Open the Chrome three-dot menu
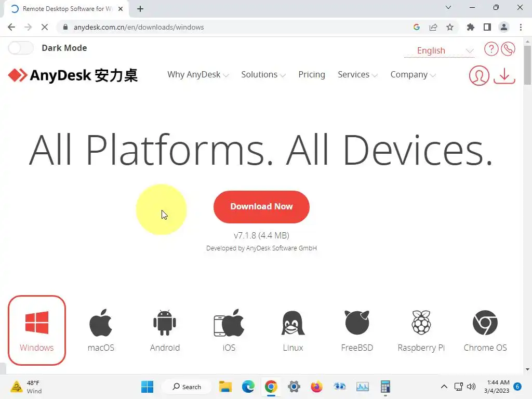This screenshot has height=399, width=532. point(521,27)
